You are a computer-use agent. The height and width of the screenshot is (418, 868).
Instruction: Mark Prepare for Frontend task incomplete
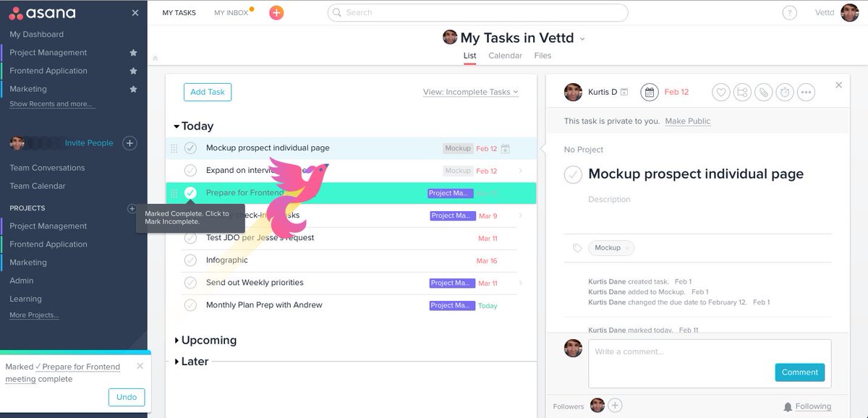coord(190,193)
